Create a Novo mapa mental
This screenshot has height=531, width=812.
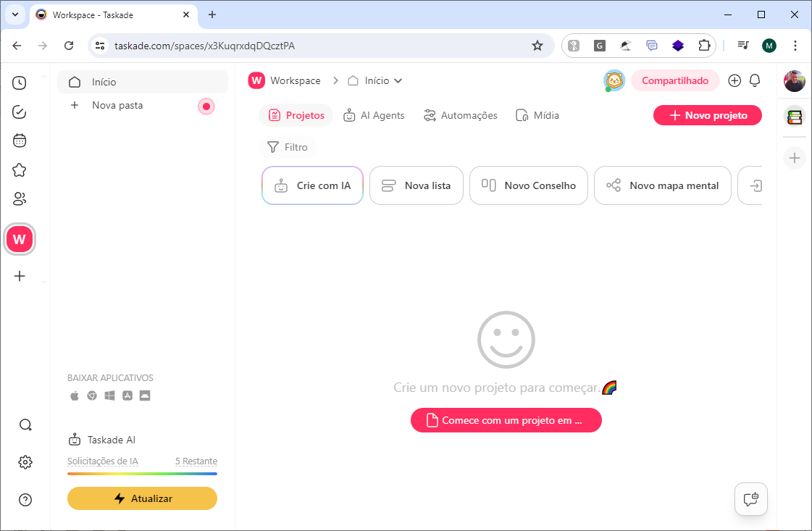663,185
